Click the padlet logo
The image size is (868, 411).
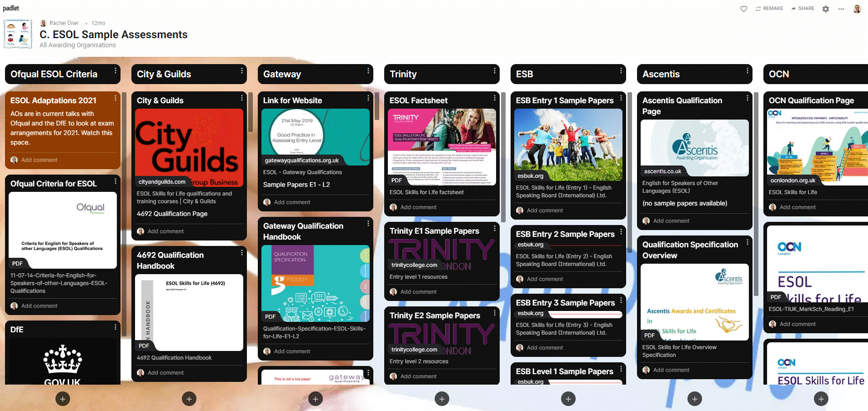[x=11, y=8]
